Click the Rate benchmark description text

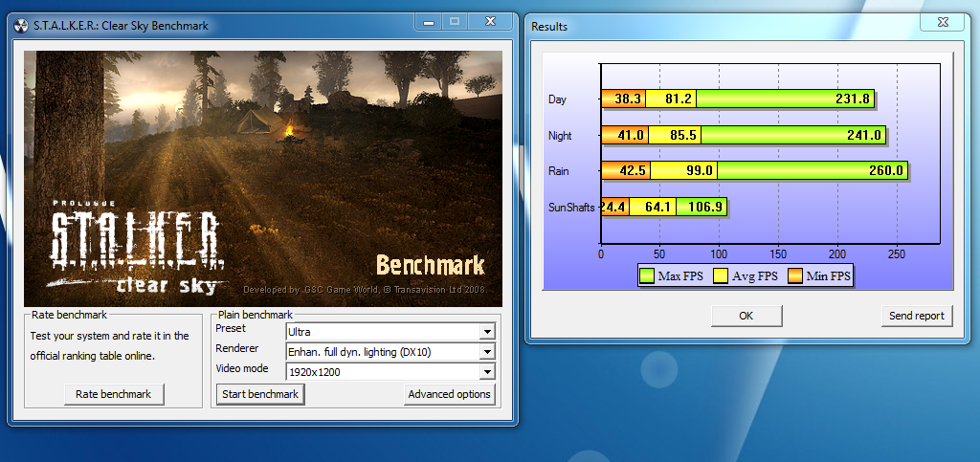pyautogui.click(x=109, y=346)
